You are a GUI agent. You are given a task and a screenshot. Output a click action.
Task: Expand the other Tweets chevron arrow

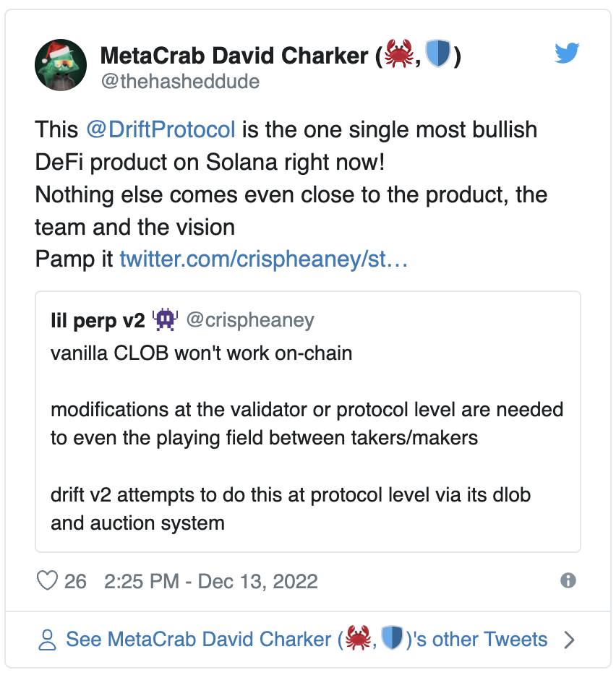(x=569, y=640)
